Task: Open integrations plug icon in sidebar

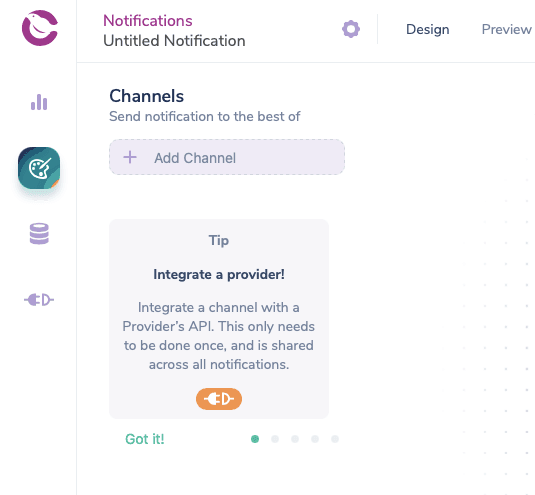Action: pyautogui.click(x=39, y=300)
